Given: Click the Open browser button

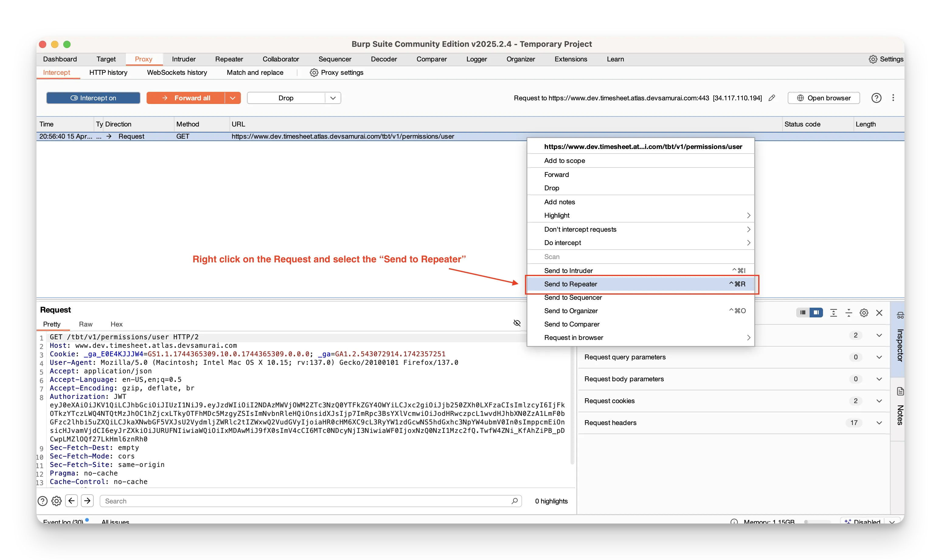Looking at the screenshot, I should [x=823, y=98].
